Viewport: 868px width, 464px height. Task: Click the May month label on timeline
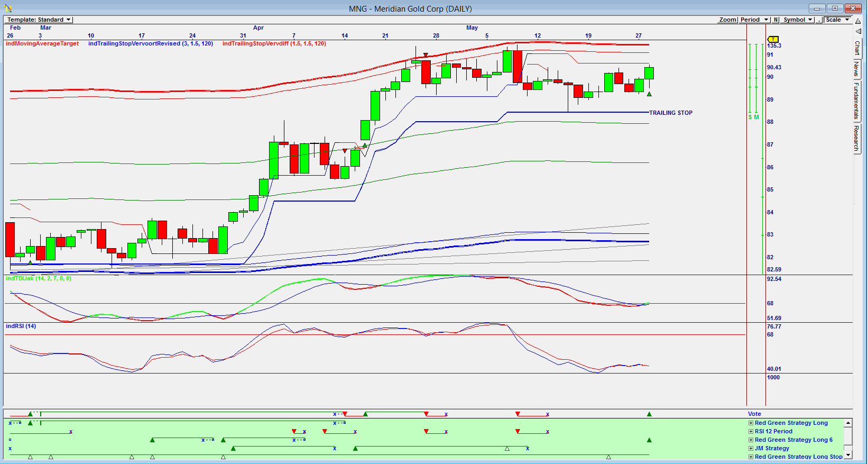click(x=472, y=28)
